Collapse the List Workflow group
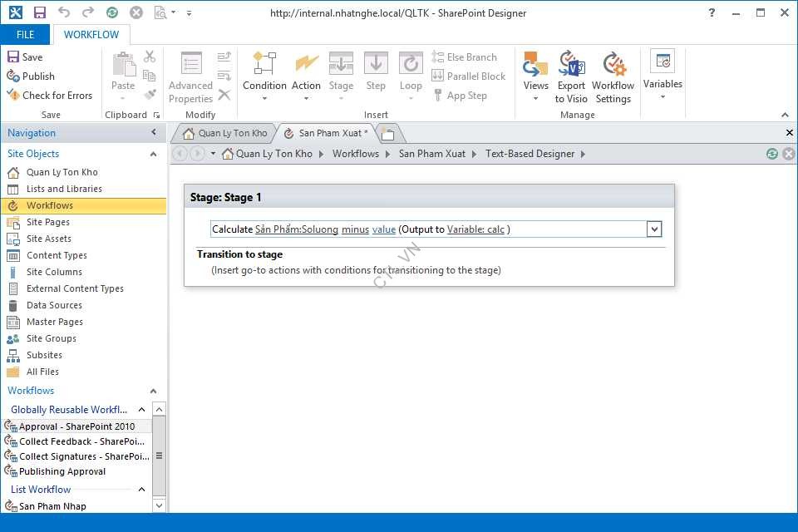 pyautogui.click(x=141, y=490)
